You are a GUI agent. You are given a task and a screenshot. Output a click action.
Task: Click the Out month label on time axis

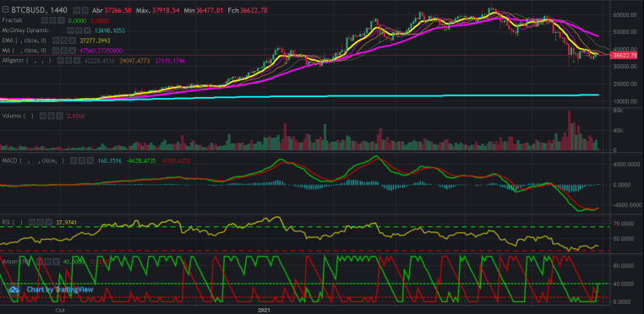coord(60,311)
